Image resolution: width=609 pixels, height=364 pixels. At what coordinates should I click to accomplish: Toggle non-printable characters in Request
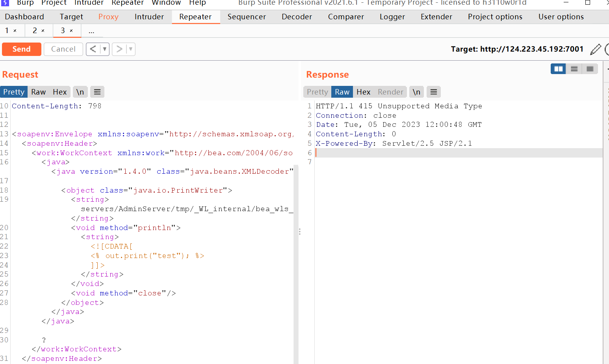[x=80, y=92]
